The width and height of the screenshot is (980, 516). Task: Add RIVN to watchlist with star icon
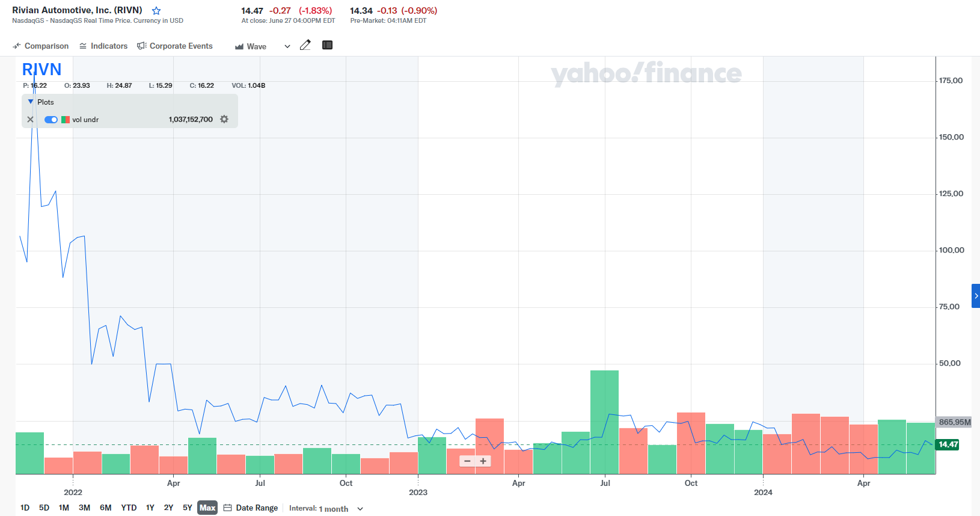[156, 11]
